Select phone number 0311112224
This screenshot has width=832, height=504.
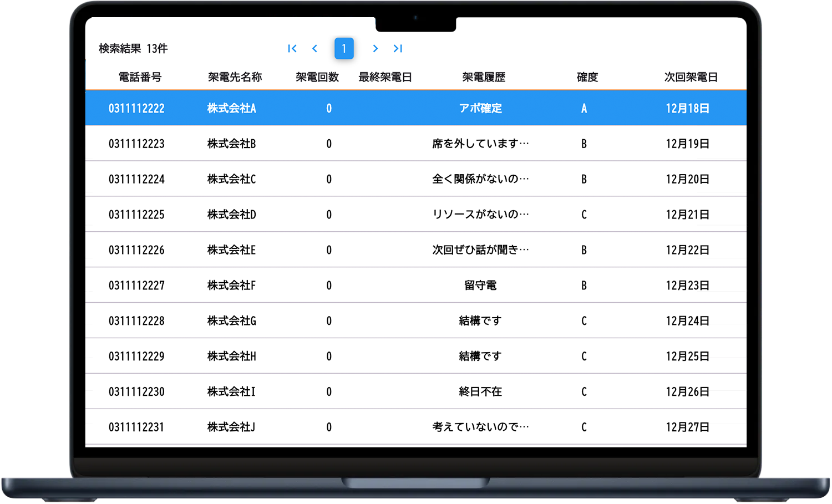[x=136, y=180]
